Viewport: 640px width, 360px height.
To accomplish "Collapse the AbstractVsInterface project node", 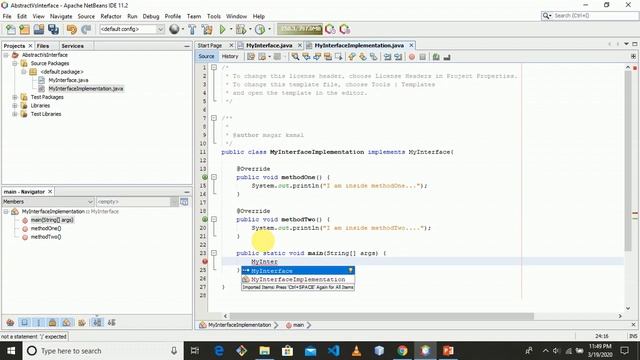I will (6, 55).
